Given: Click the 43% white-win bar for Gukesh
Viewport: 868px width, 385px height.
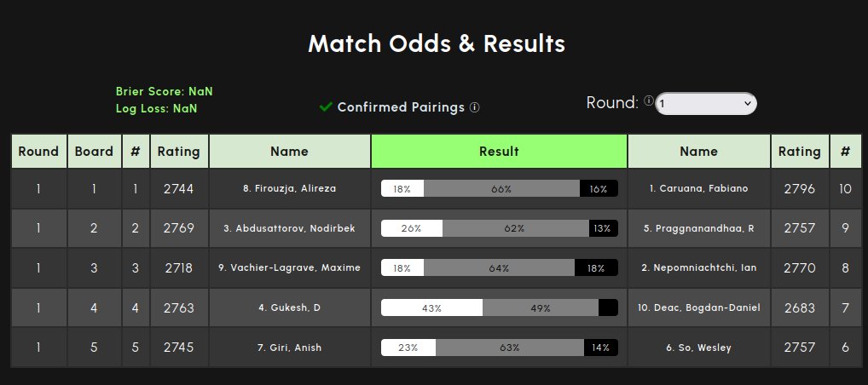Looking at the screenshot, I should [x=431, y=308].
